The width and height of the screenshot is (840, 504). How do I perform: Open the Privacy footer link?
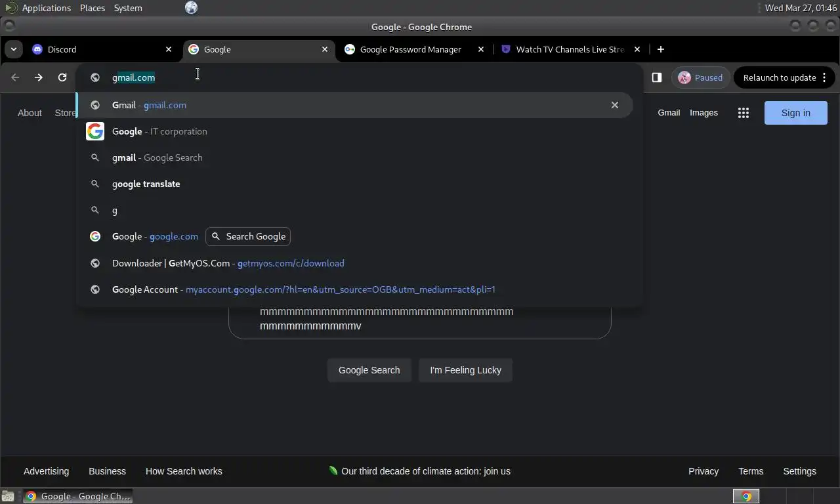pos(703,471)
